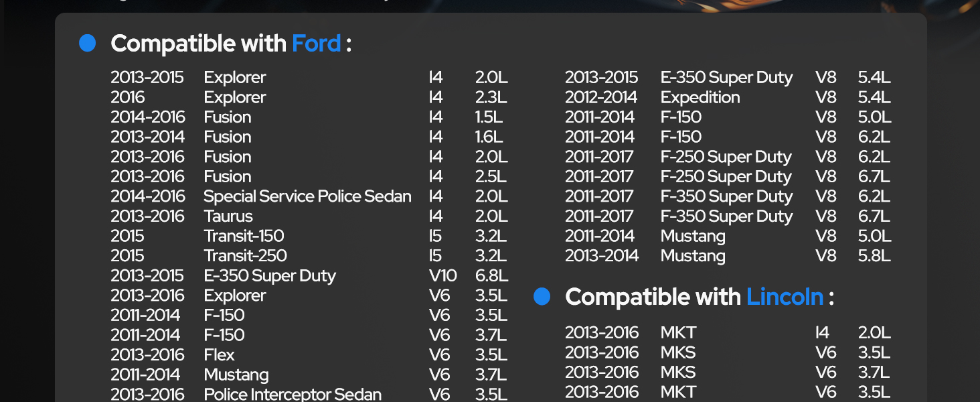This screenshot has width=980, height=402.
Task: Click the Fusion I4 1.5L row
Action: [x=309, y=117]
